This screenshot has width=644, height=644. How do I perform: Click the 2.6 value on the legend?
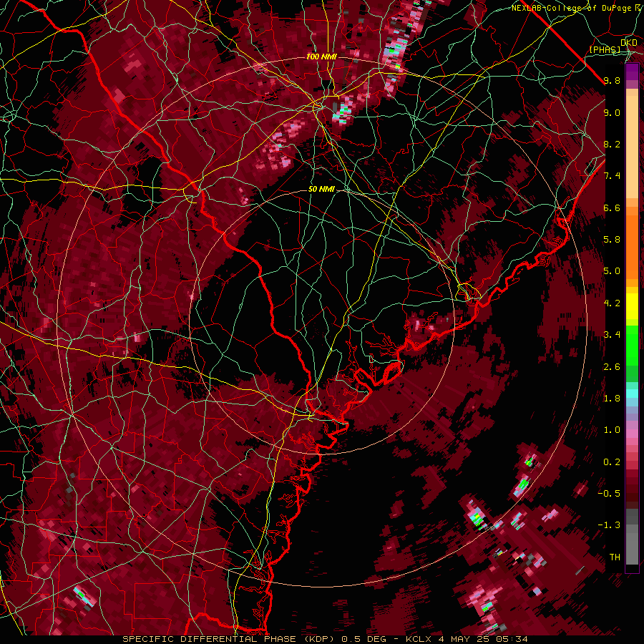tap(612, 367)
